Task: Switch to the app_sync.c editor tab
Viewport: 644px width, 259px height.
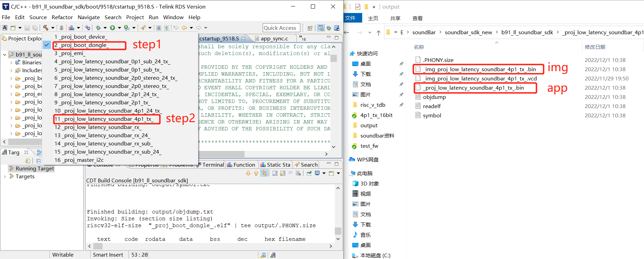Action: [x=274, y=39]
